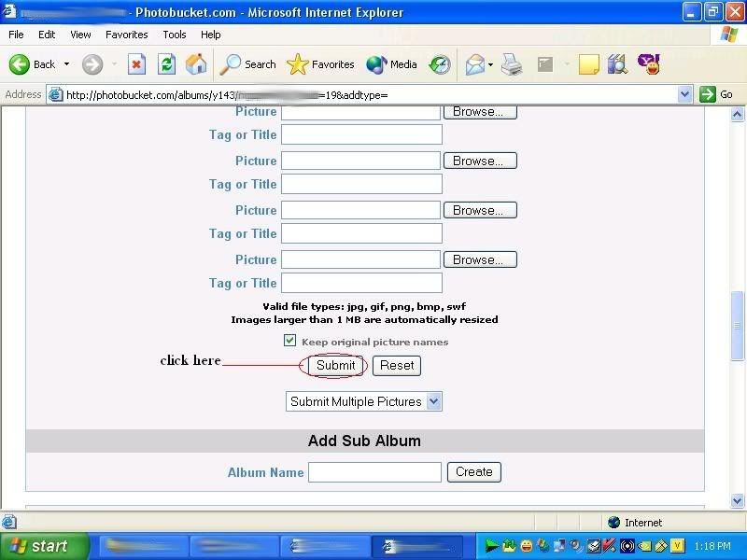
Task: Click the Tag or Title field above valid file types note
Action: tap(361, 283)
